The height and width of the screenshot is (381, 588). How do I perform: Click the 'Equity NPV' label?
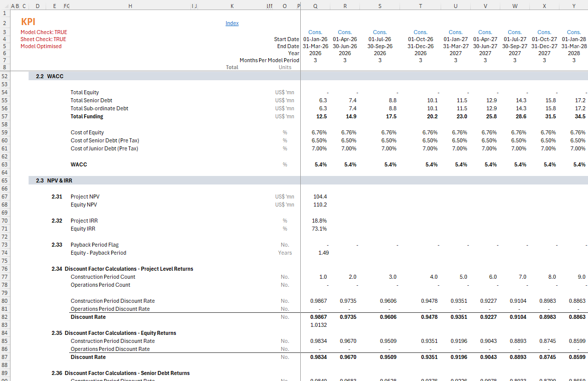tap(84, 205)
